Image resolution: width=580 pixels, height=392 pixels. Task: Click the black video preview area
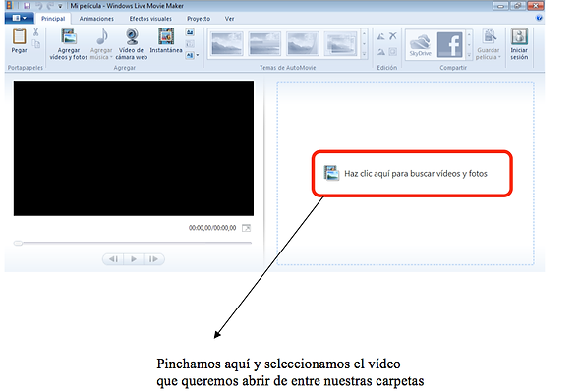point(134,148)
